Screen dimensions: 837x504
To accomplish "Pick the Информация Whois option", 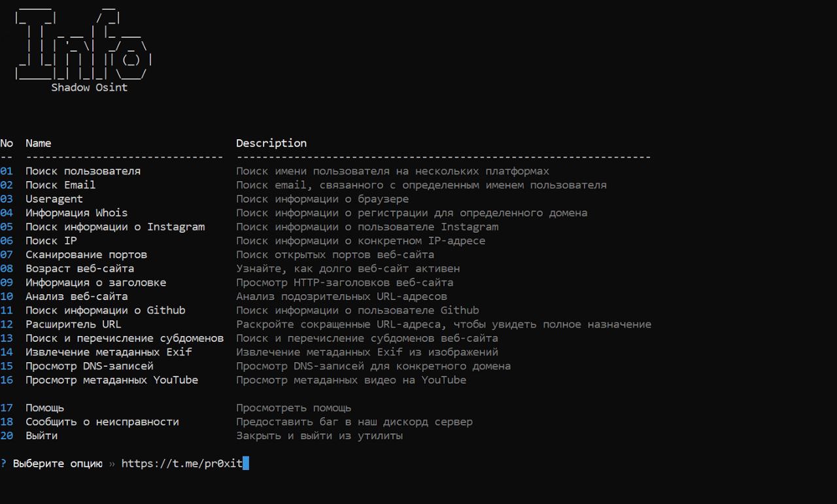I will pos(77,213).
